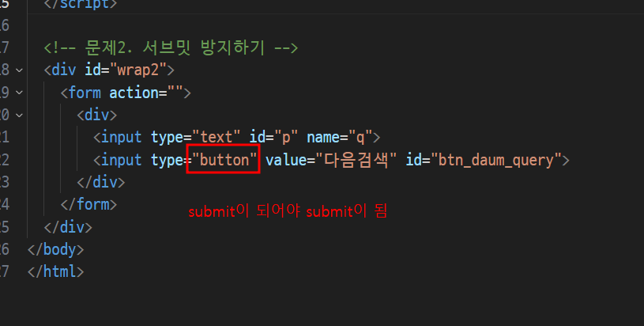
Task: Click the "wrap2" id value
Action: [138, 70]
